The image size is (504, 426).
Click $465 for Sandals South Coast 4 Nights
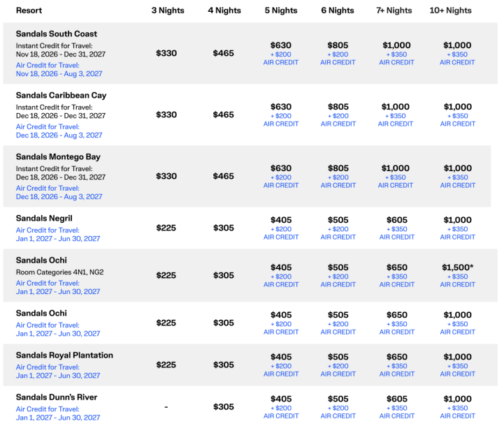point(224,53)
